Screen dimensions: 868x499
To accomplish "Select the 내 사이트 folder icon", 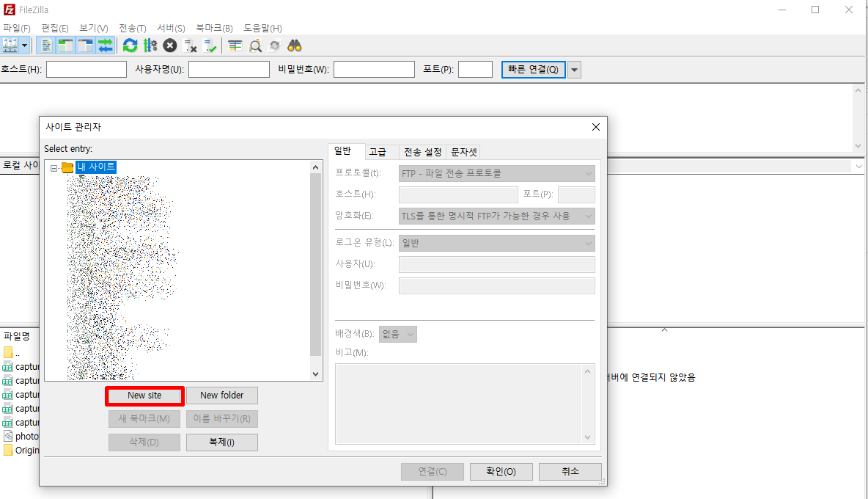I will (67, 167).
